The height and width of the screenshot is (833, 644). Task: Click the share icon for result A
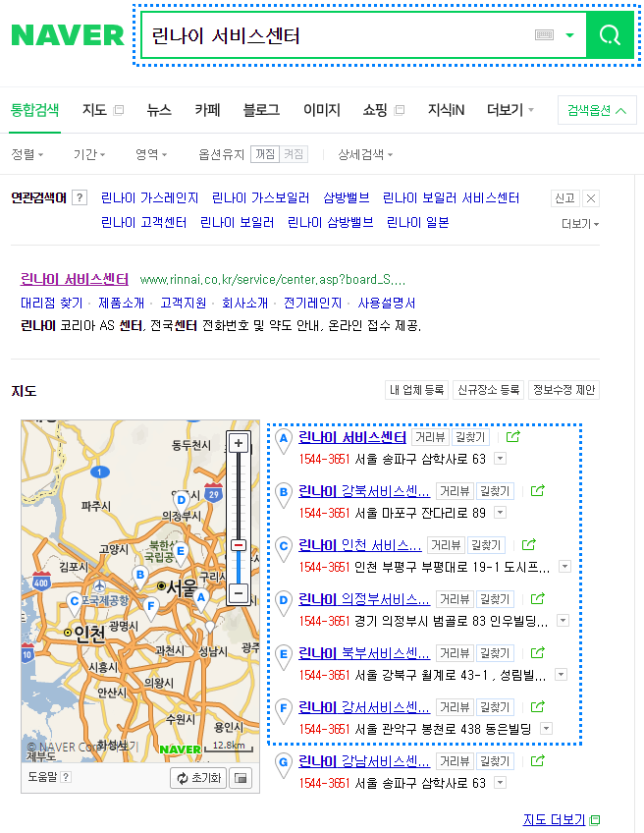(x=512, y=437)
